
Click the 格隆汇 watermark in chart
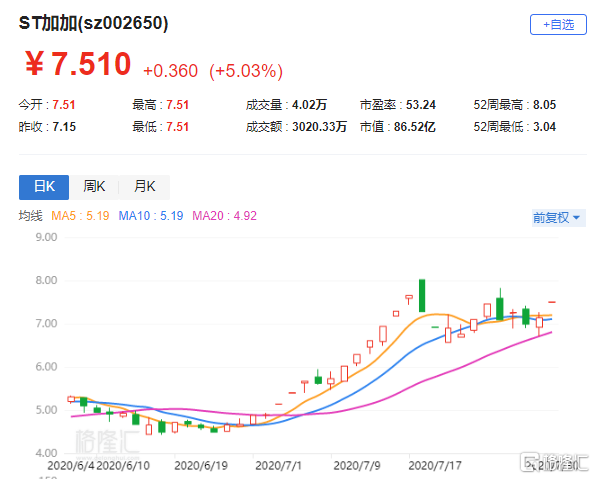(x=107, y=441)
